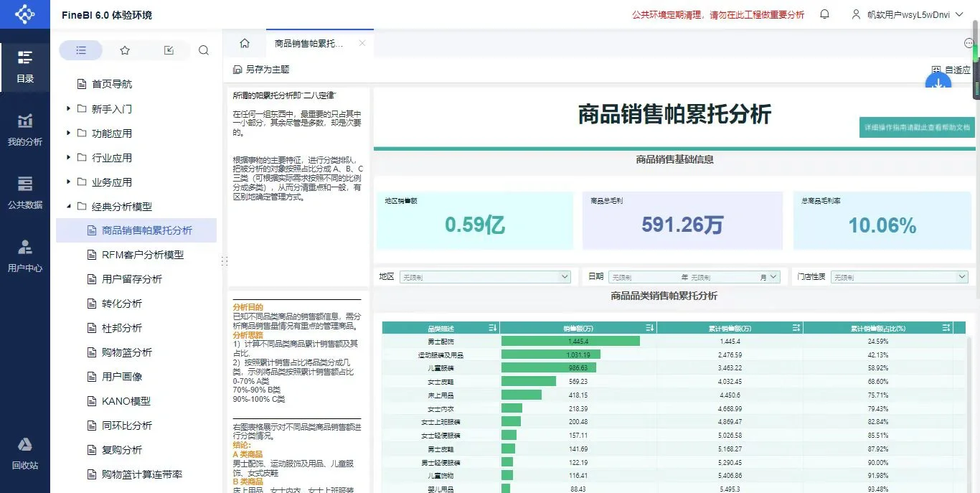980x493 pixels.
Task: Click the notification bell icon
Action: (825, 14)
